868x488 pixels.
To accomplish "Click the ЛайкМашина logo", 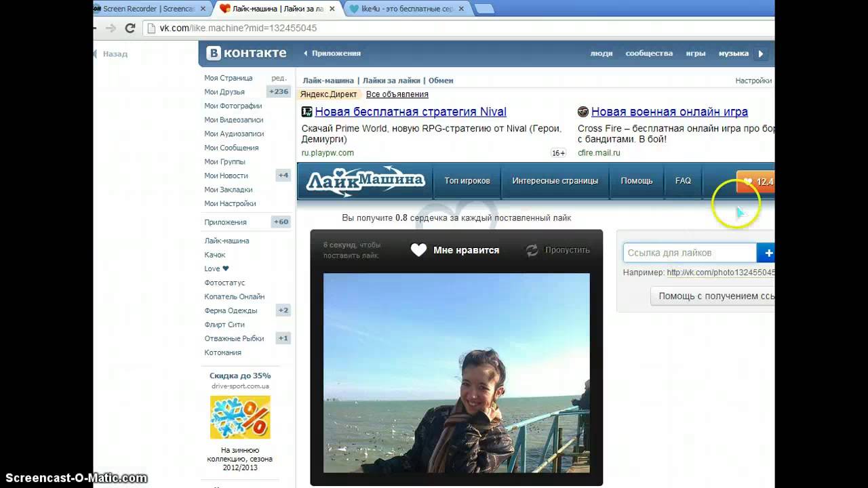I will tap(365, 181).
